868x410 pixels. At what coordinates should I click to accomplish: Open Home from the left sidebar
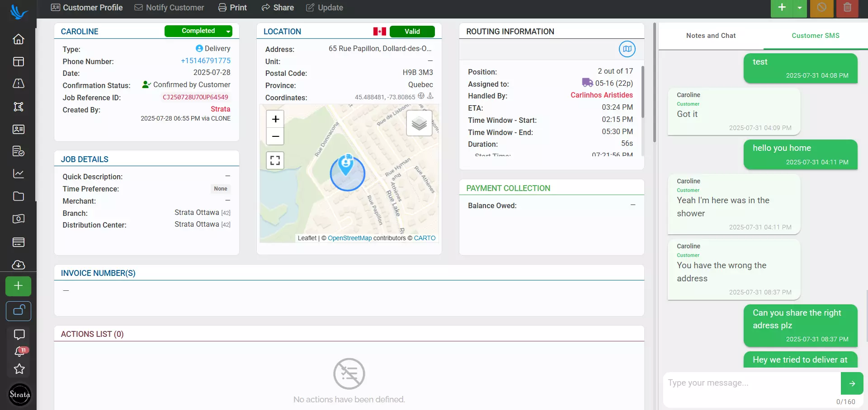coord(18,39)
